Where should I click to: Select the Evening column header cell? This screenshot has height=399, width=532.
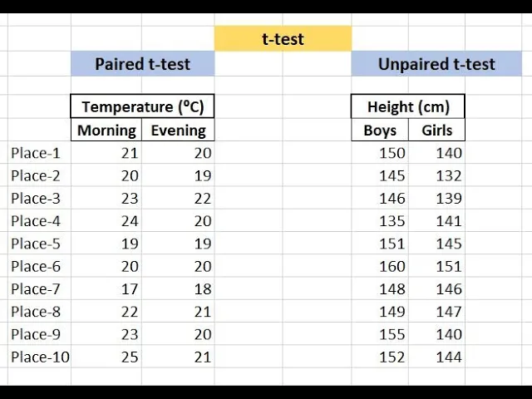tap(178, 130)
